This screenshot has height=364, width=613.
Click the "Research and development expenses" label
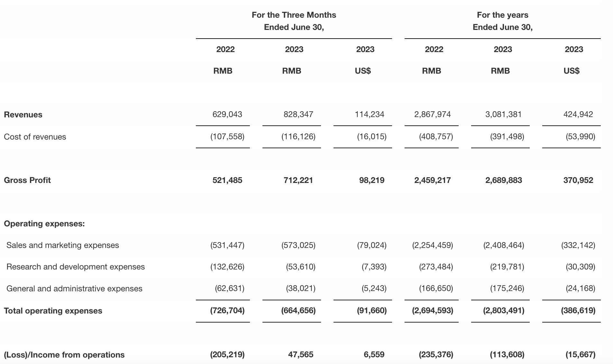tap(76, 267)
